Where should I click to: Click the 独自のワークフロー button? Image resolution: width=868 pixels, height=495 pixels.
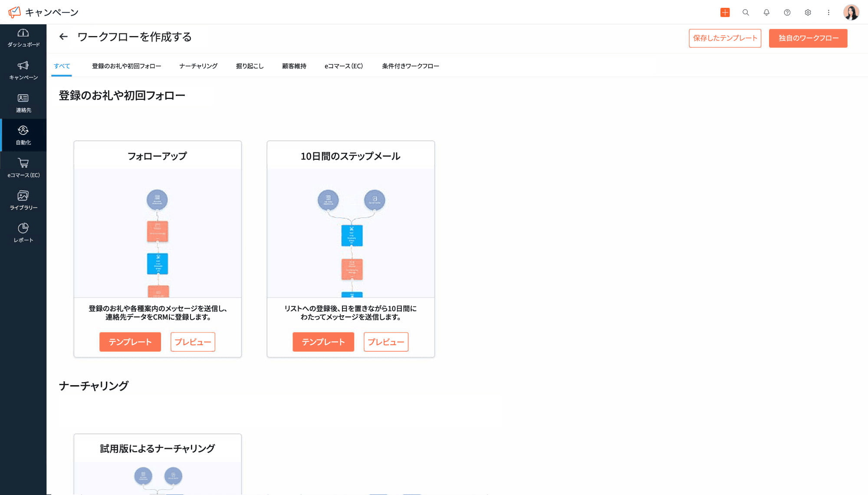[808, 38]
